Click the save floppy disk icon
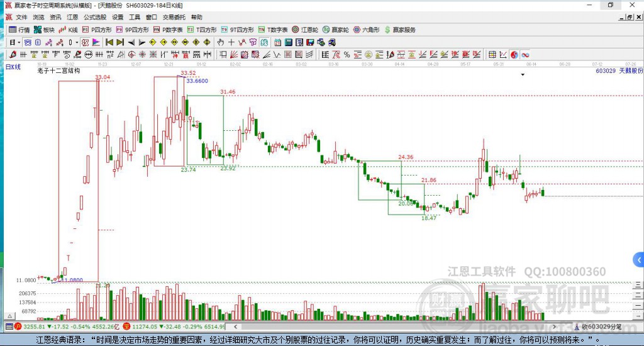 (x=310, y=42)
